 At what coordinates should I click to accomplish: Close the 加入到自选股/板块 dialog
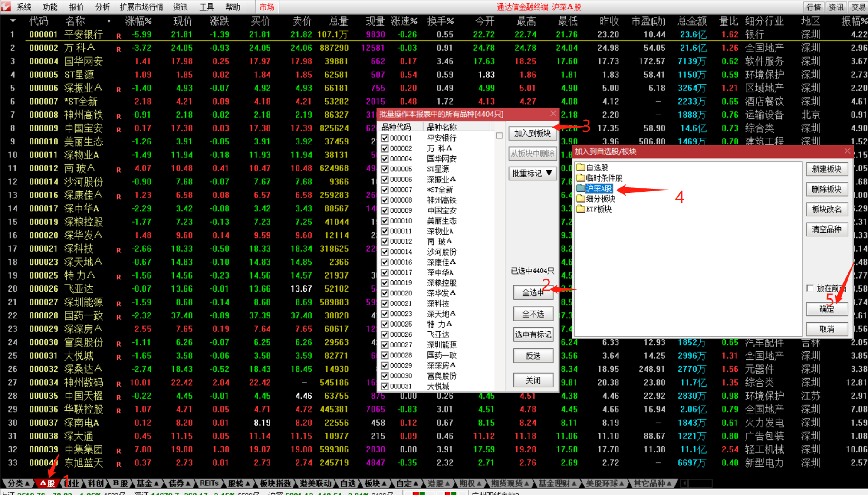point(847,151)
